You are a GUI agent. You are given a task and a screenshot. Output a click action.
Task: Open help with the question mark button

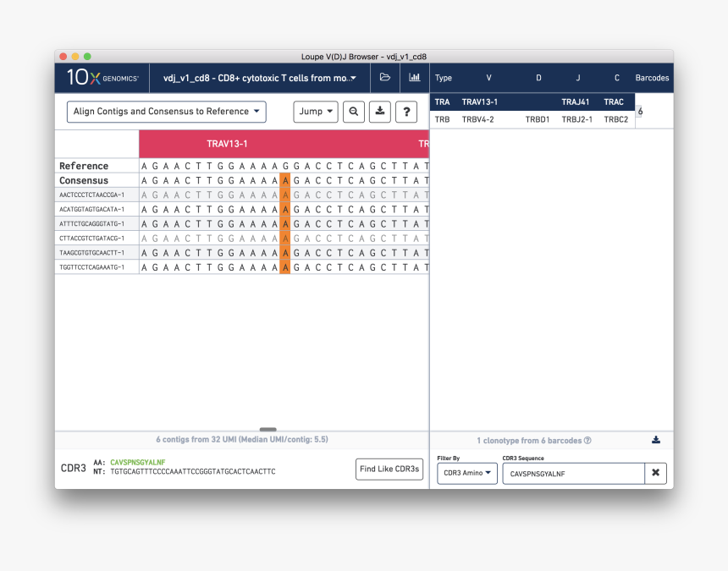pos(407,112)
